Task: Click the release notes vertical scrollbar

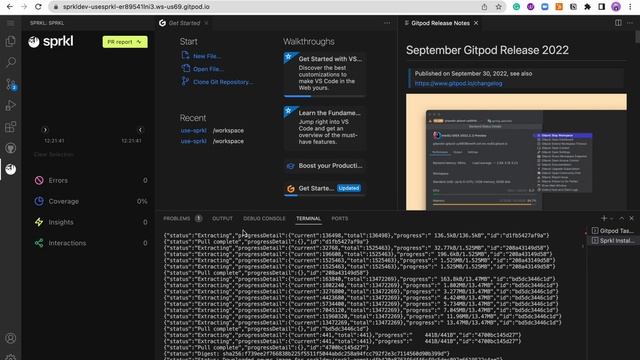Action: tap(637, 37)
